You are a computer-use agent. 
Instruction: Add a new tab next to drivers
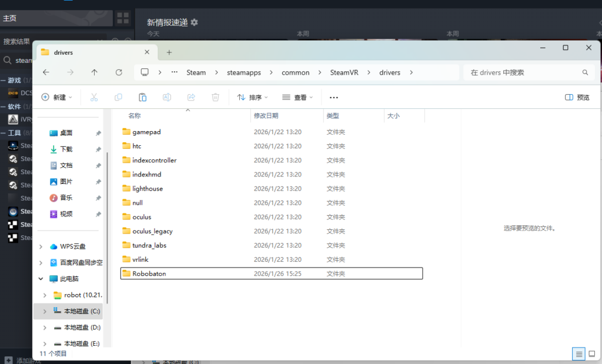169,52
